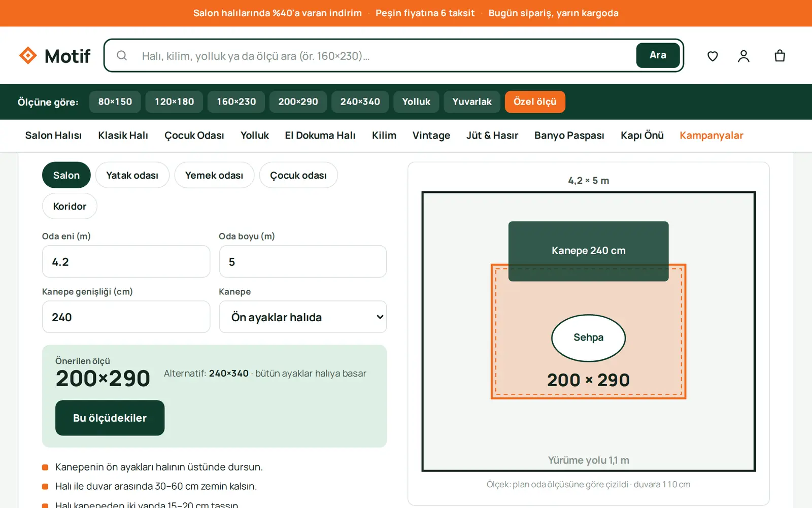The image size is (812, 508).
Task: Open the Jüt & Hasır category
Action: [492, 136]
